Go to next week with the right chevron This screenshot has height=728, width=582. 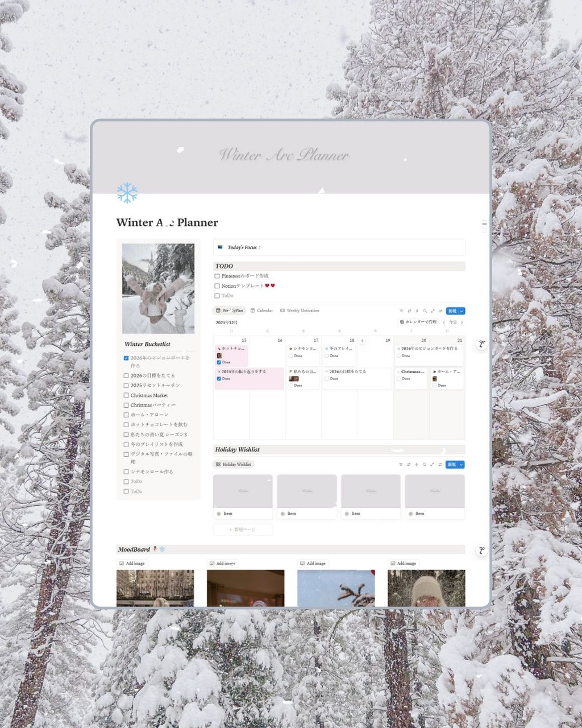tap(462, 322)
